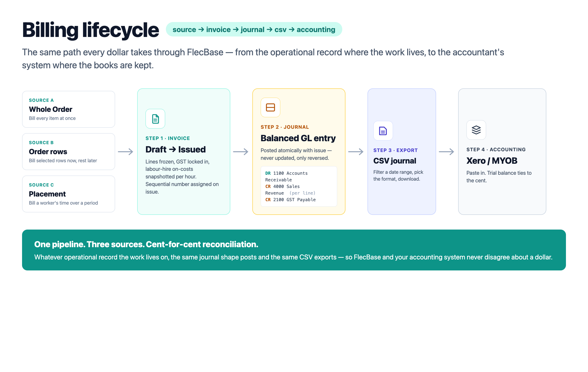
Task: Click 'Bill selected rows now, rest later' text
Action: (x=63, y=161)
